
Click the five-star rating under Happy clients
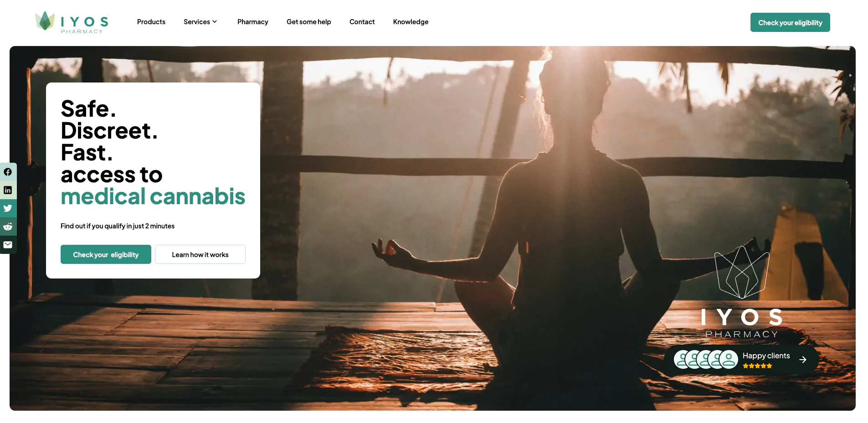(757, 366)
